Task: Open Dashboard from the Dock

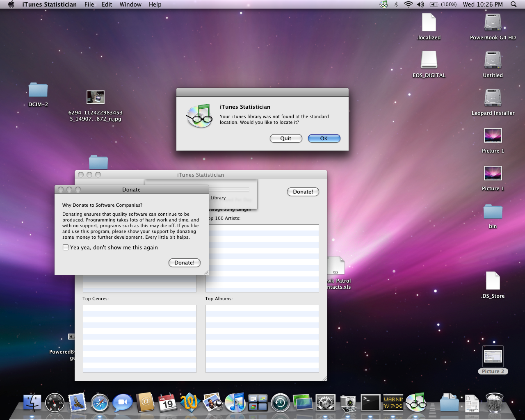Action: 55,403
